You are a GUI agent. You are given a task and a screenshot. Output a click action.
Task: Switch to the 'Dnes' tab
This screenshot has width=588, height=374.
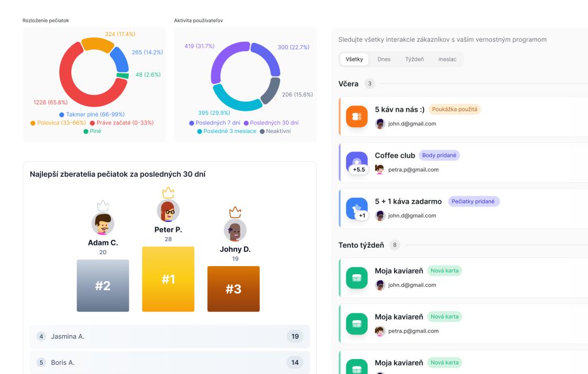(384, 59)
